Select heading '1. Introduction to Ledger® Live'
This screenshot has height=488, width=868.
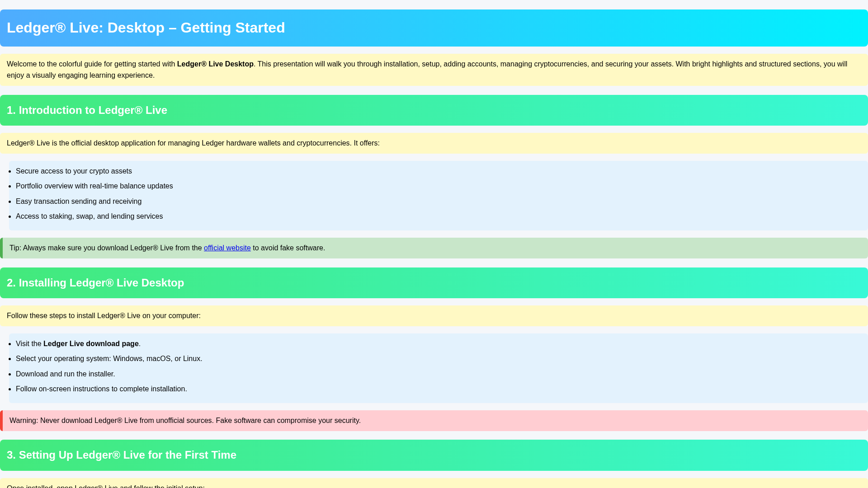(87, 110)
